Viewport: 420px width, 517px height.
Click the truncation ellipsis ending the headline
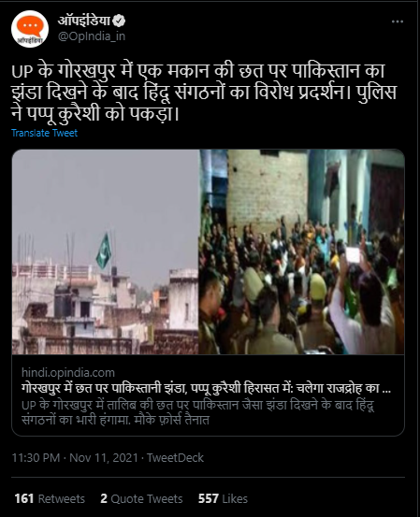pos(386,390)
